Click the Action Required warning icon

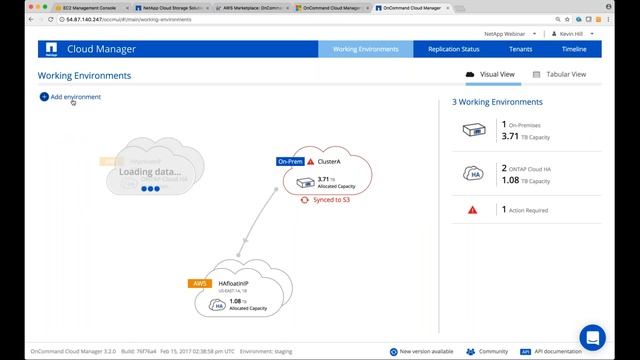(x=472, y=210)
